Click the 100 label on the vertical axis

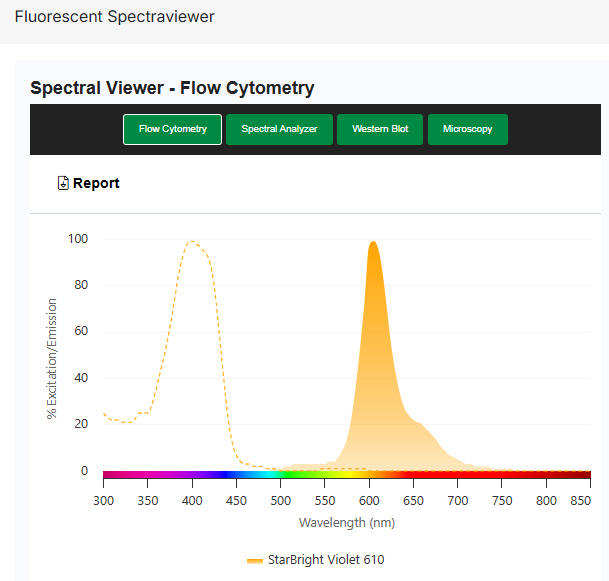77,239
